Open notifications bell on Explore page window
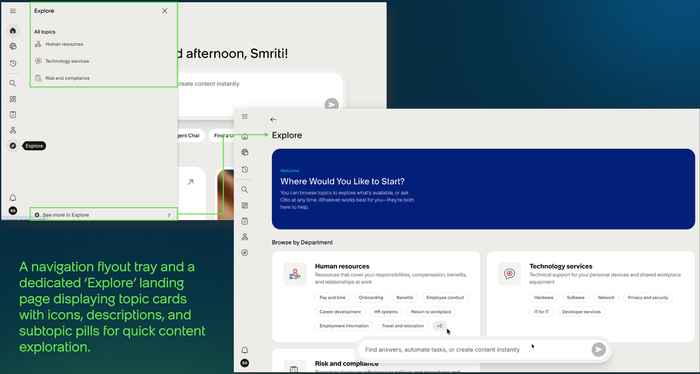This screenshot has height=374, width=700. pyautogui.click(x=245, y=350)
